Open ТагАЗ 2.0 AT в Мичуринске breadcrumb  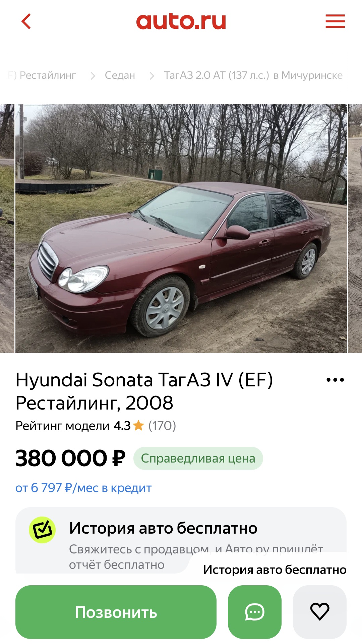253,75
